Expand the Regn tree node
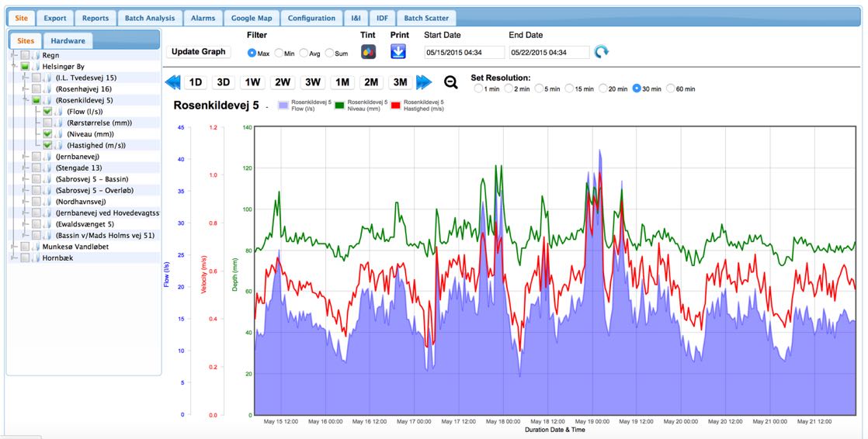The height and width of the screenshot is (439, 868). click(14, 55)
